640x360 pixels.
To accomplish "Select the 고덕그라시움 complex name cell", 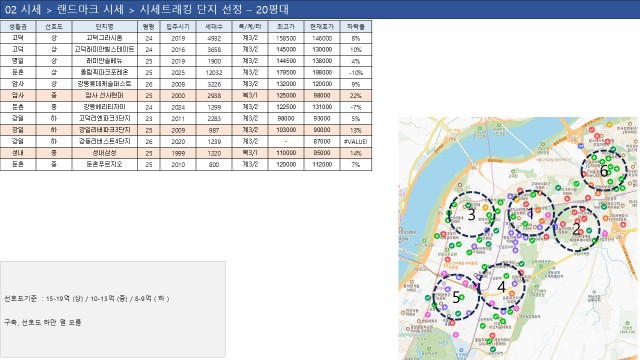I will [104, 38].
